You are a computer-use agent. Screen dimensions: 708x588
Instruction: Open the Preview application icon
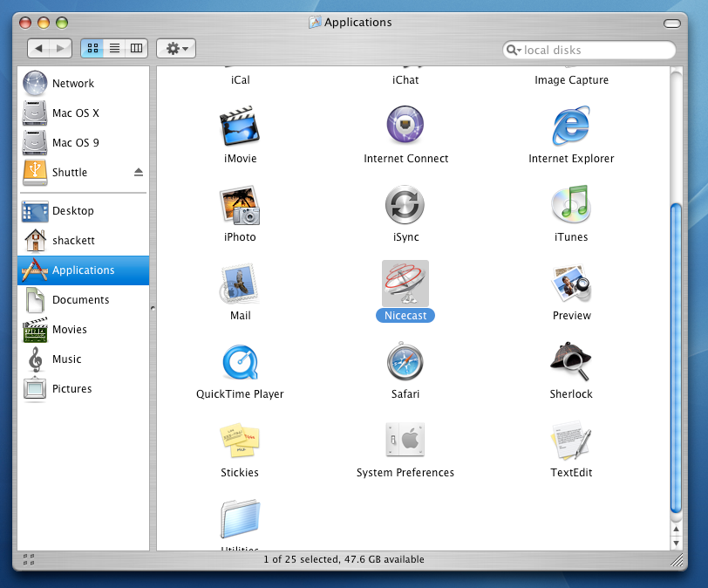(x=572, y=284)
